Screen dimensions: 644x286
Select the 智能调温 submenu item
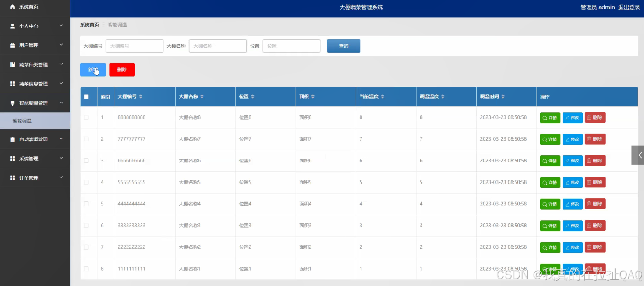click(x=35, y=120)
